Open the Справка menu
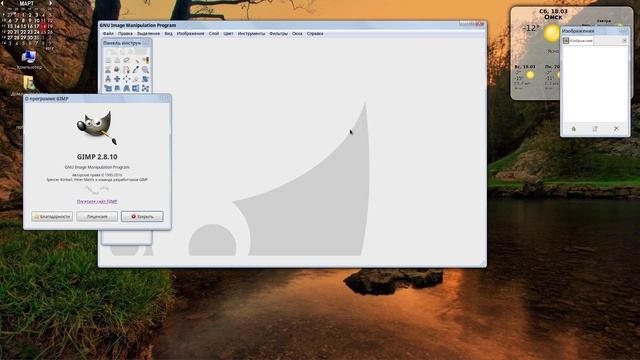The image size is (640, 360). (x=315, y=33)
